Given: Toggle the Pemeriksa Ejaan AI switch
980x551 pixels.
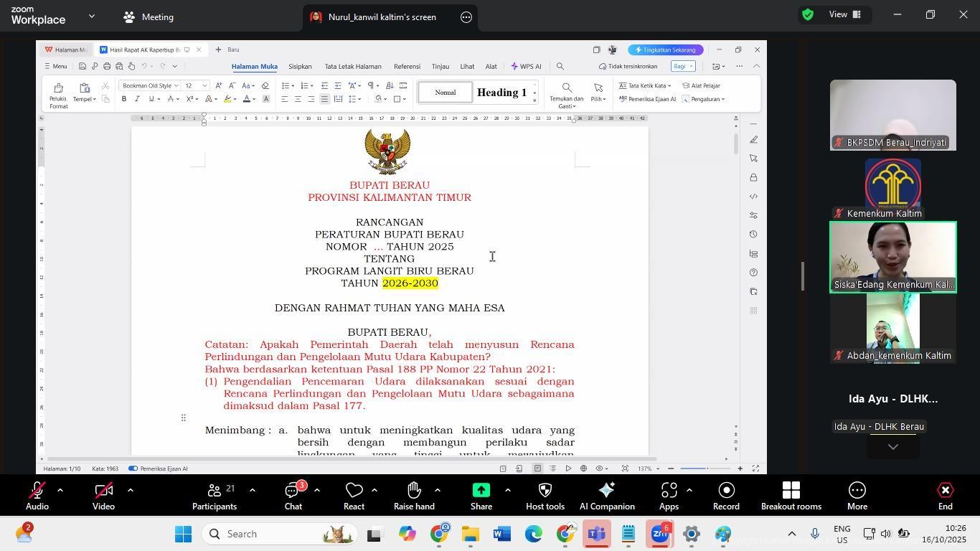Looking at the screenshot, I should pyautogui.click(x=133, y=468).
